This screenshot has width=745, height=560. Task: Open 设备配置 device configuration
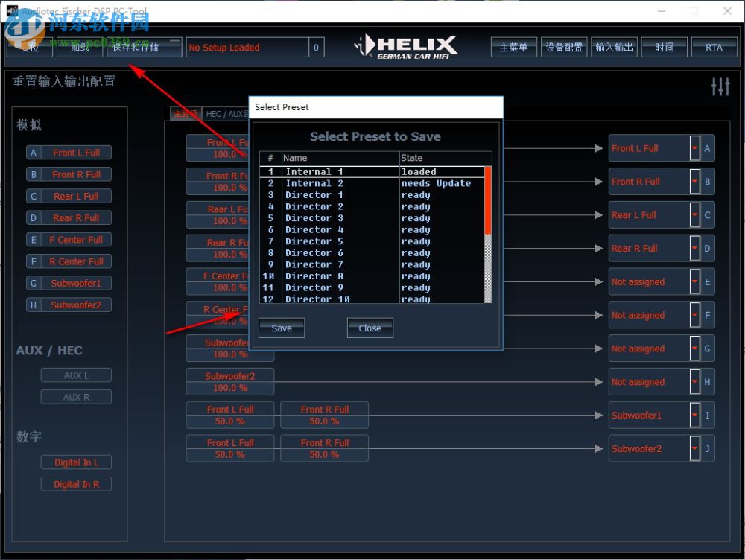pyautogui.click(x=564, y=46)
